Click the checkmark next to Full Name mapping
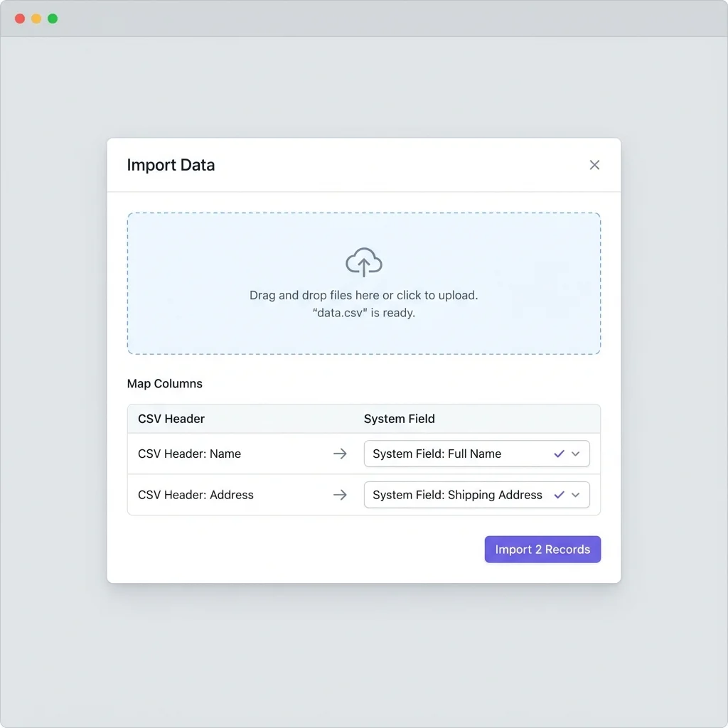728x728 pixels. (559, 454)
